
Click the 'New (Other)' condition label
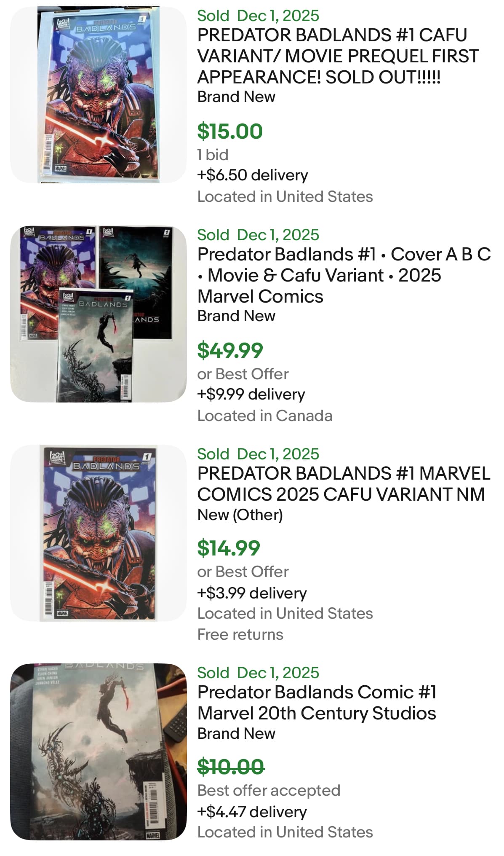point(240,515)
